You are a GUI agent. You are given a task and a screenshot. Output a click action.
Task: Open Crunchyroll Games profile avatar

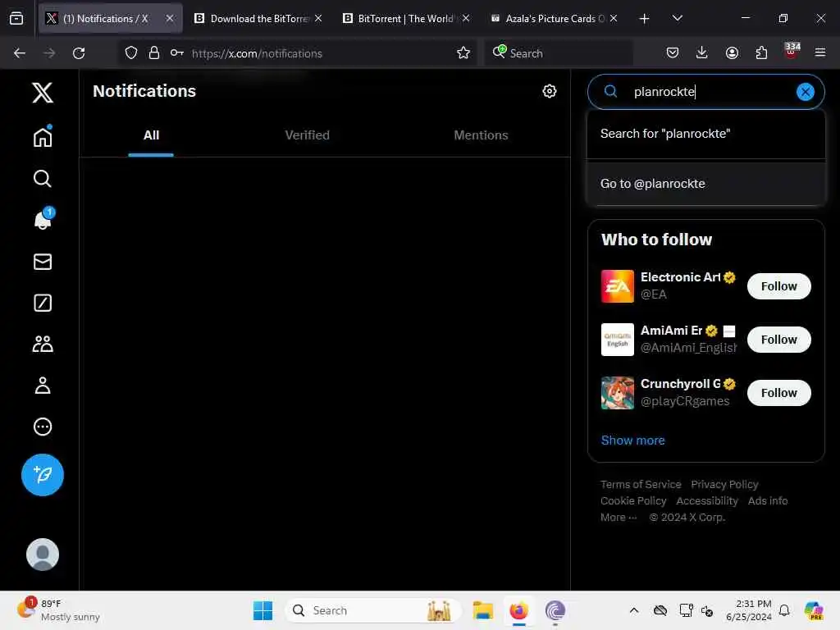[617, 393]
